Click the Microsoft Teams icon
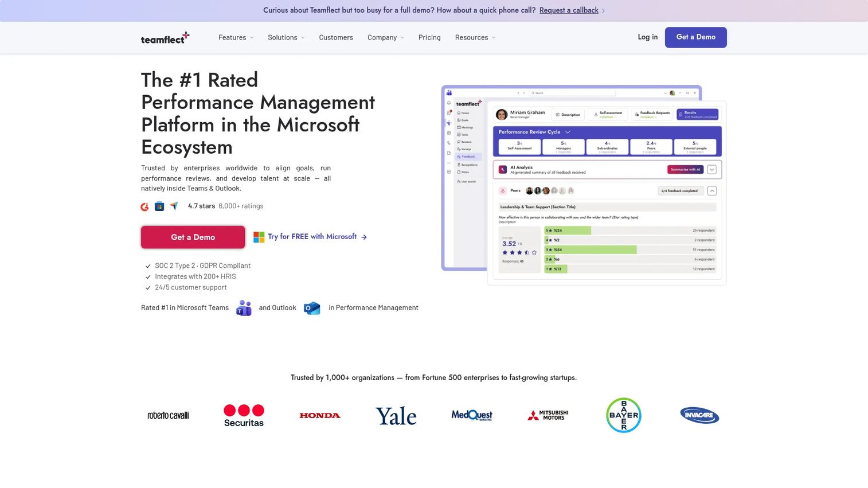This screenshot has width=868, height=488. tap(244, 308)
